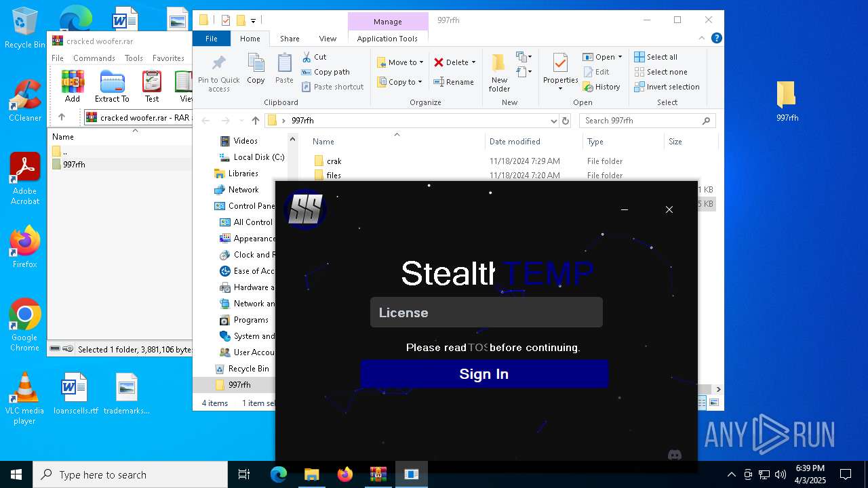Image resolution: width=868 pixels, height=488 pixels.
Task: Select the crak folder
Action: click(x=334, y=161)
